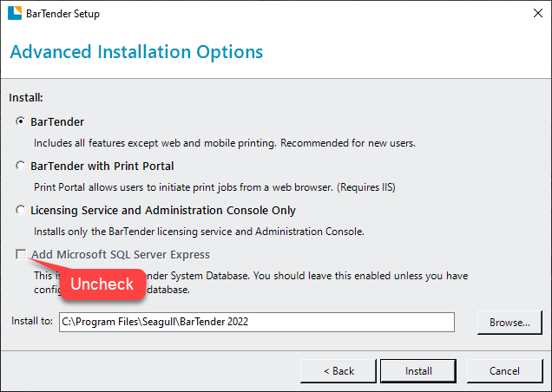Click the BarTender Setup title text
Image resolution: width=552 pixels, height=392 pixels.
[x=62, y=14]
